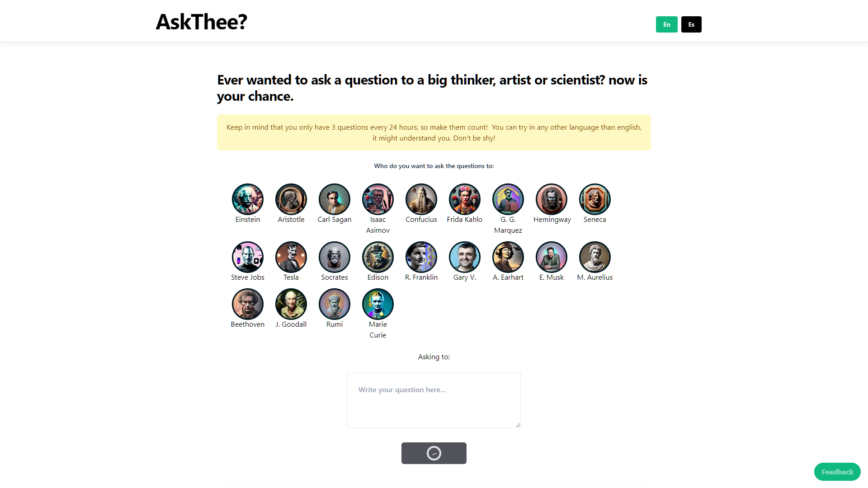Click the AskThee? logo

click(x=201, y=21)
